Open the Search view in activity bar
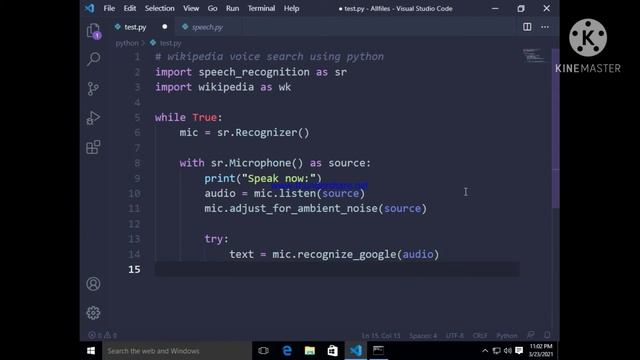 93,59
